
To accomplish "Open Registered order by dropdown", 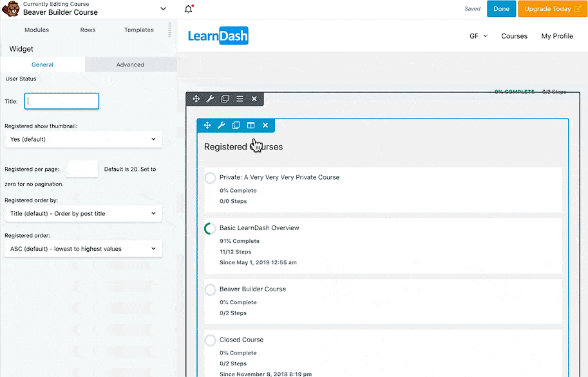I will pyautogui.click(x=83, y=213).
